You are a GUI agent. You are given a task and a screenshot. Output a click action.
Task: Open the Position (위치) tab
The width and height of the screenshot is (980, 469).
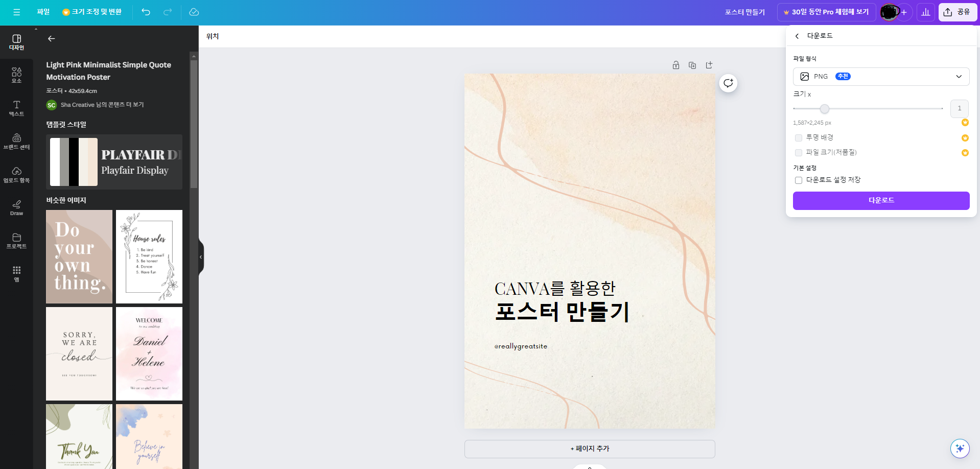point(213,36)
